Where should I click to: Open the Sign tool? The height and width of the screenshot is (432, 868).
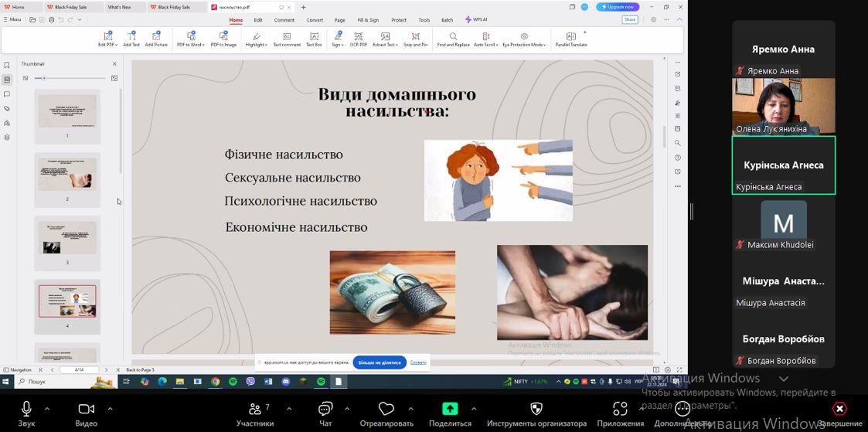pos(337,39)
